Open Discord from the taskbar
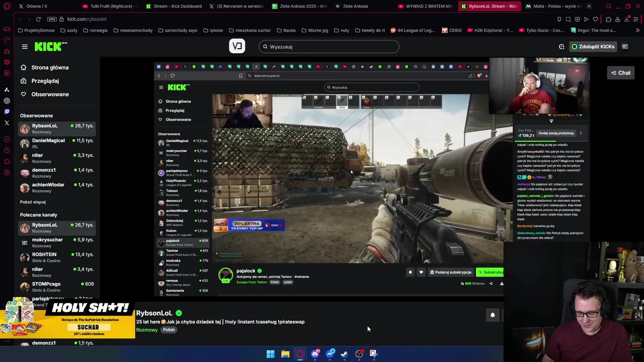This screenshot has height=362, width=644. click(315, 354)
